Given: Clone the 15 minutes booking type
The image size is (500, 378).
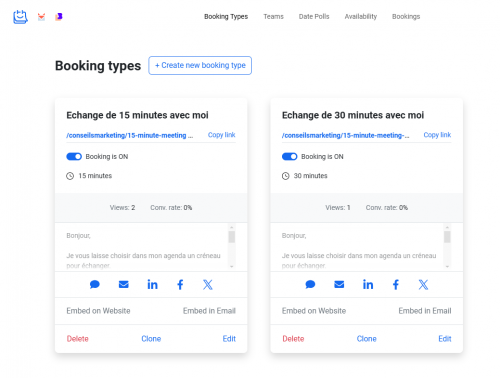Looking at the screenshot, I should point(151,339).
